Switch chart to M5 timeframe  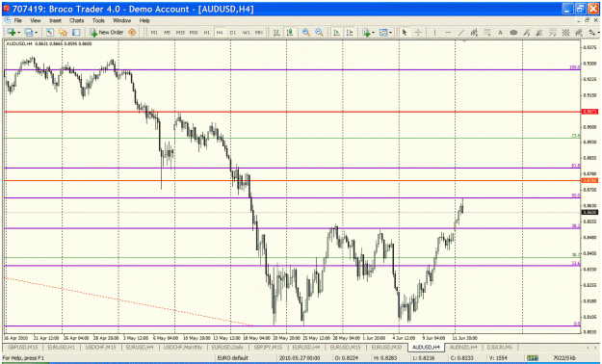(x=167, y=33)
